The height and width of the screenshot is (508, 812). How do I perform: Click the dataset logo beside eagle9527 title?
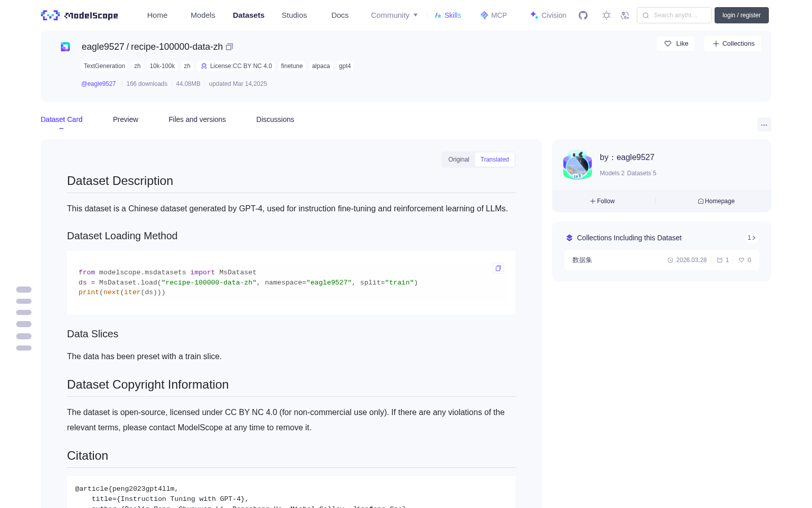[65, 47]
